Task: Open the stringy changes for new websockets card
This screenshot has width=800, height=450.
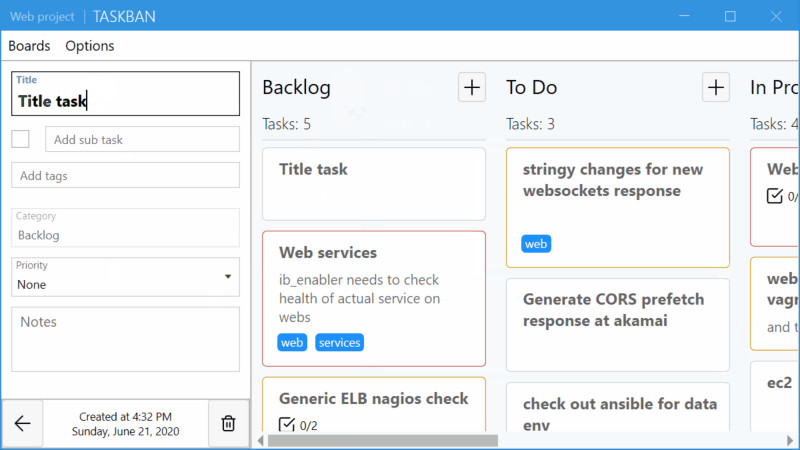Action: pos(618,208)
